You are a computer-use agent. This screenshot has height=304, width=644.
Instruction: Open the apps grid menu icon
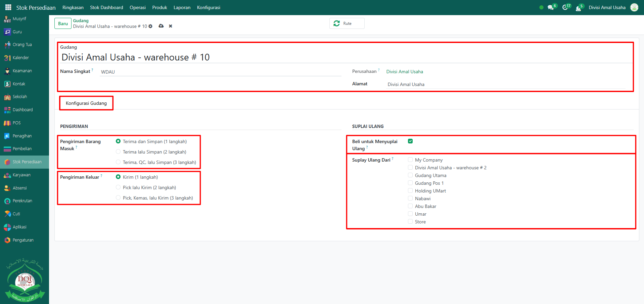[8, 7]
